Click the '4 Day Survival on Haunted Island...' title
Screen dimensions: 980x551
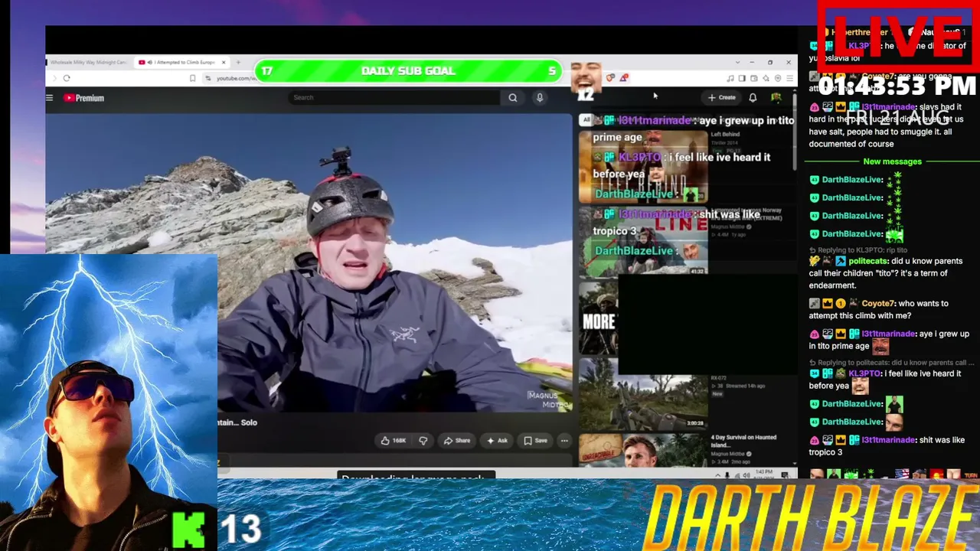(743, 441)
